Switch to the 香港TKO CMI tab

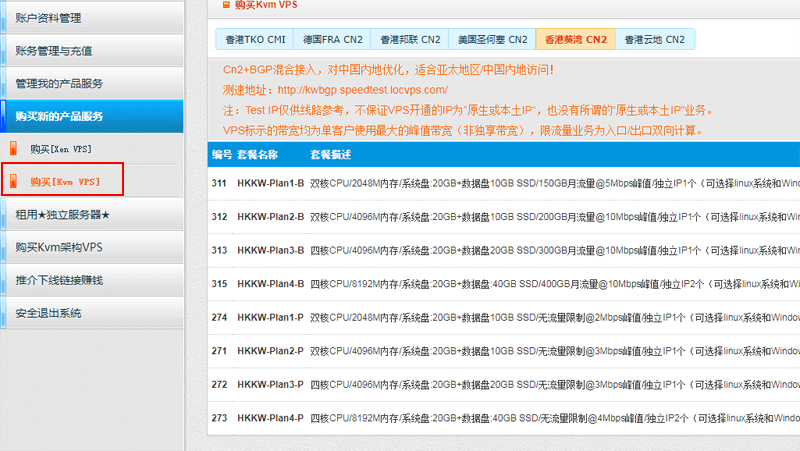pos(254,40)
